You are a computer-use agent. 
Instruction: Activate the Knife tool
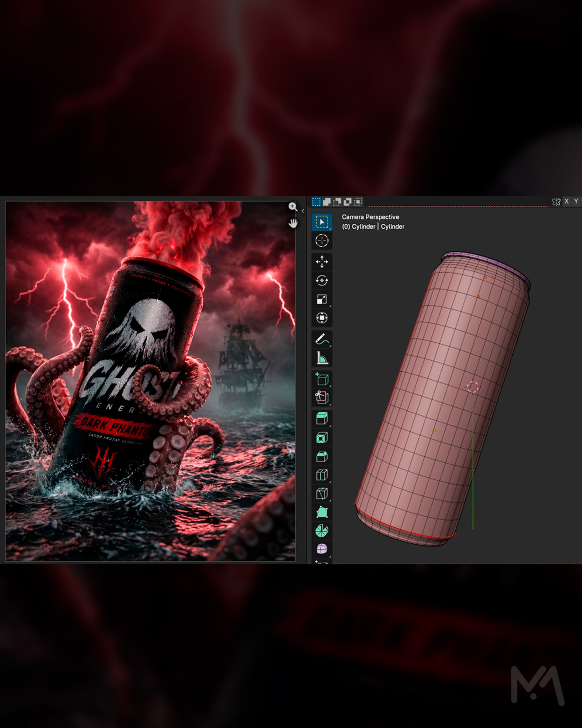pyautogui.click(x=321, y=494)
